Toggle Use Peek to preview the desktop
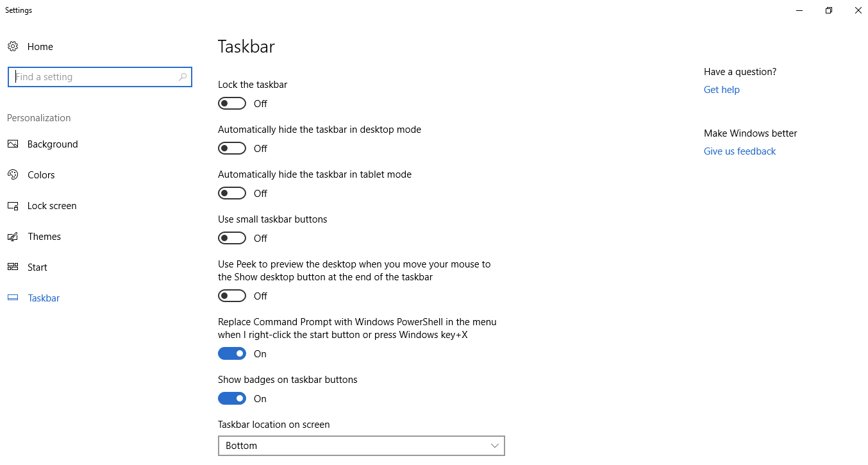 [x=232, y=296]
